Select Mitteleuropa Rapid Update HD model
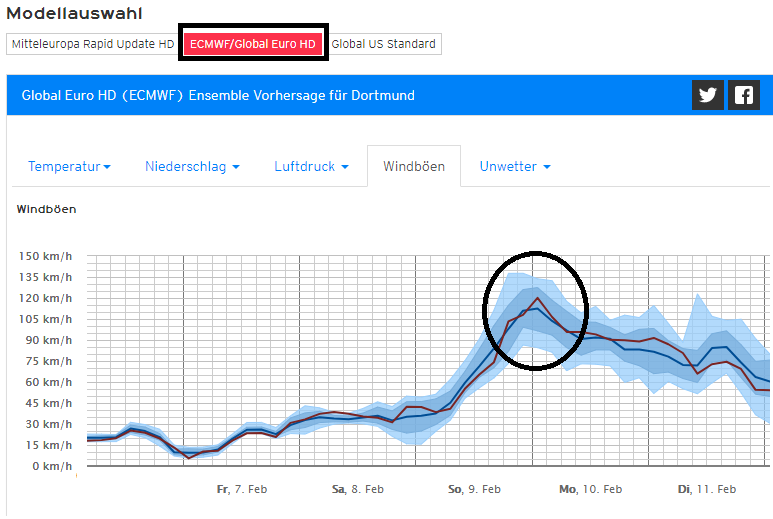Image resolution: width=773 pixels, height=519 pixels. 93,44
